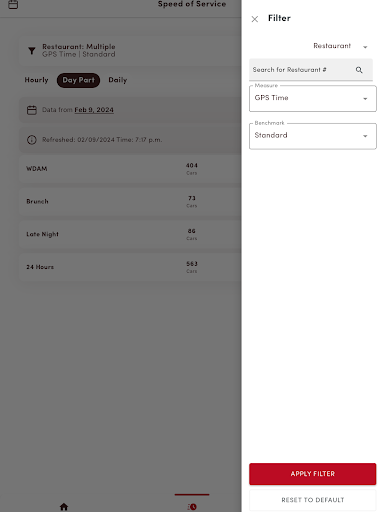Image resolution: width=384 pixels, height=512 pixels.
Task: Select the Speed of Service bottom nav icon
Action: point(192,507)
